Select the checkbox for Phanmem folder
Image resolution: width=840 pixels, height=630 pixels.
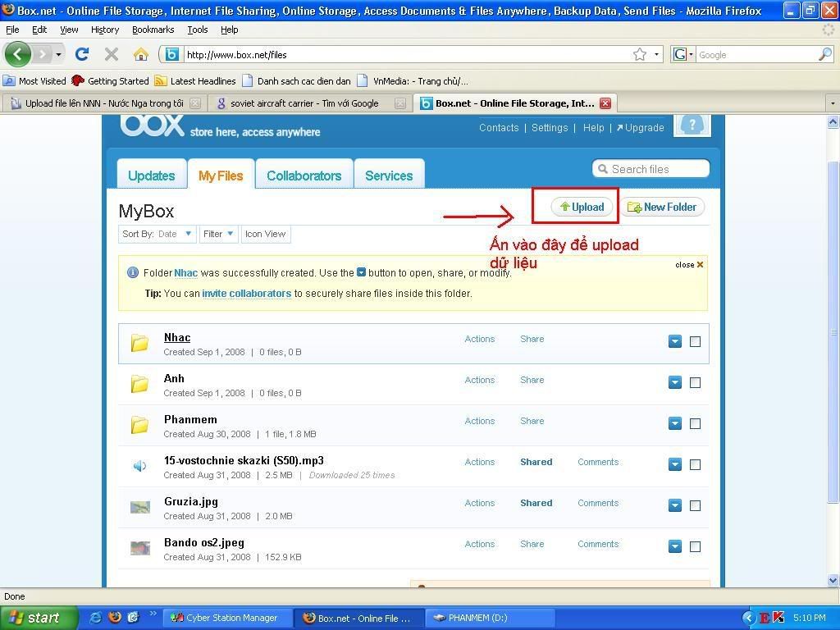coord(695,423)
